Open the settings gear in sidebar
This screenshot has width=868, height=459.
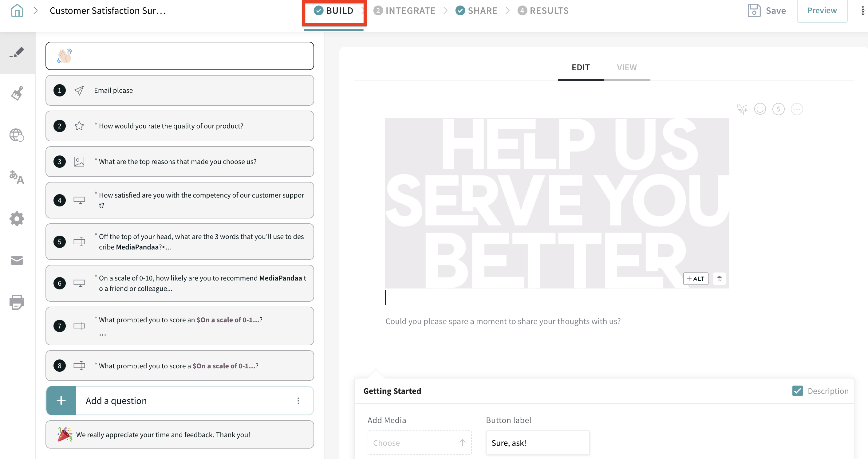tap(17, 219)
